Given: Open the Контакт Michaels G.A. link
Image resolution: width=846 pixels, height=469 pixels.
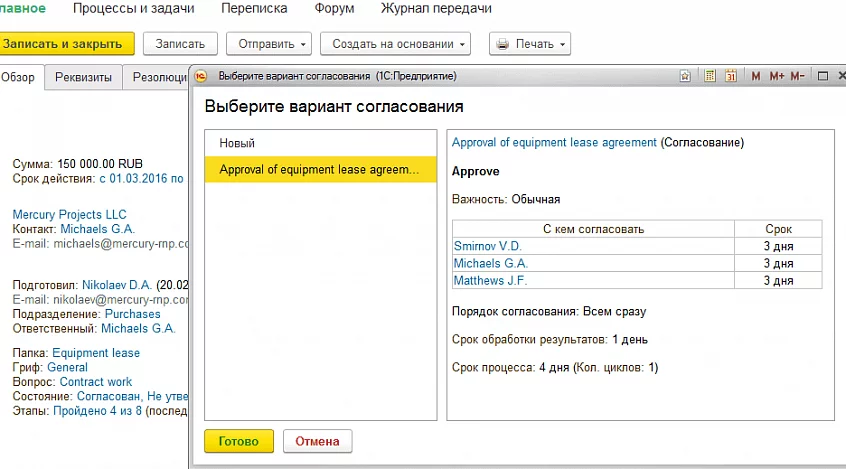Looking at the screenshot, I should click(98, 229).
